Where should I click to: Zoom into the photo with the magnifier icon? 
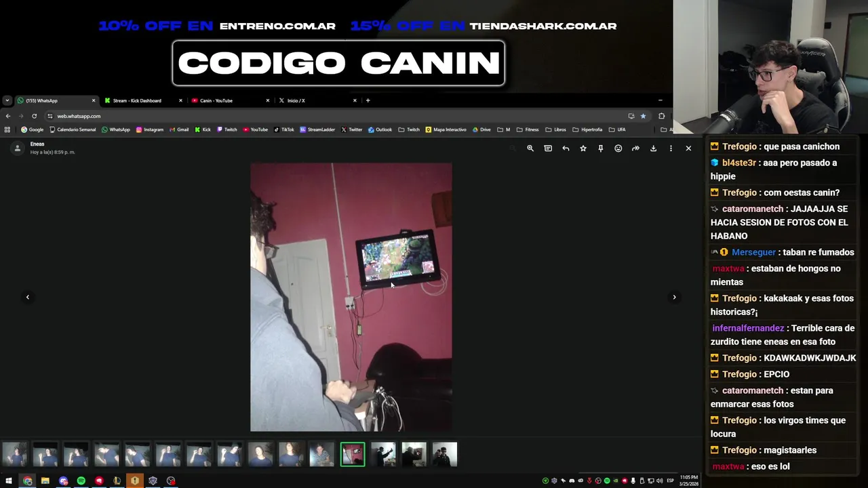[x=530, y=148]
